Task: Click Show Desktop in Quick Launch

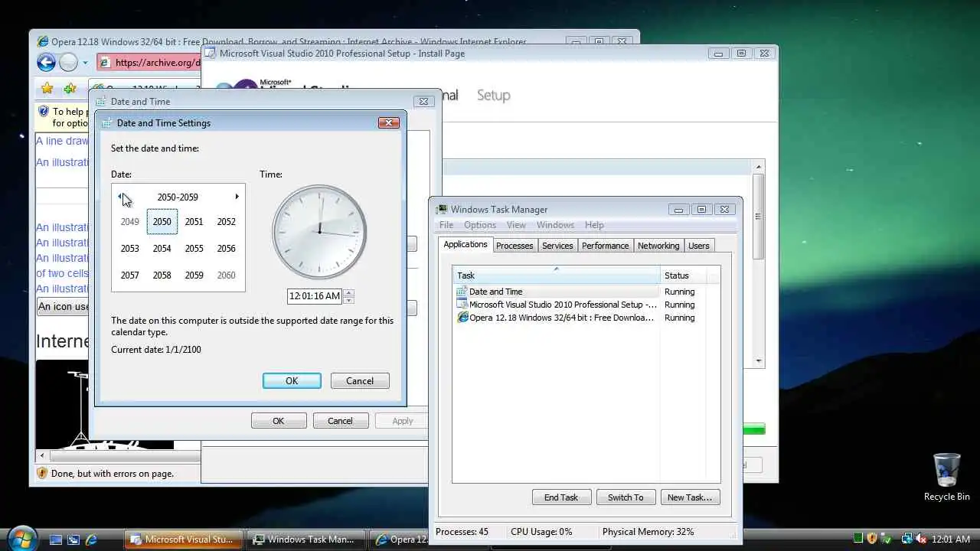Action: pyautogui.click(x=56, y=540)
